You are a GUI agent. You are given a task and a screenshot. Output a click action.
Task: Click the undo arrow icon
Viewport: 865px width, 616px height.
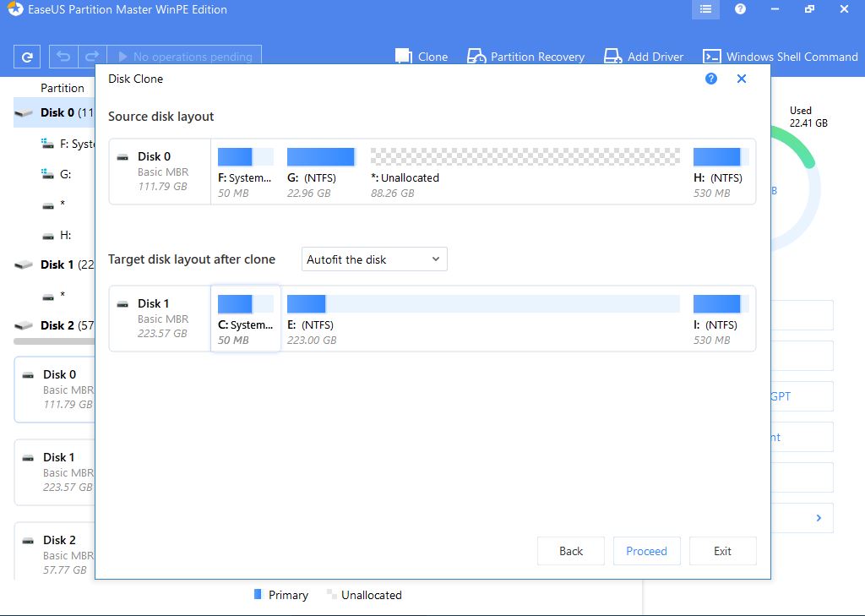(63, 57)
